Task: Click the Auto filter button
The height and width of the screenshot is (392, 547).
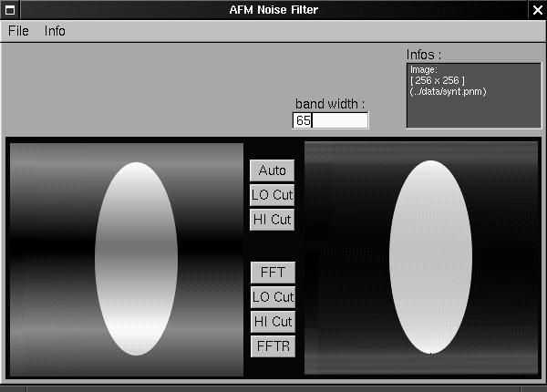Action: (x=272, y=170)
